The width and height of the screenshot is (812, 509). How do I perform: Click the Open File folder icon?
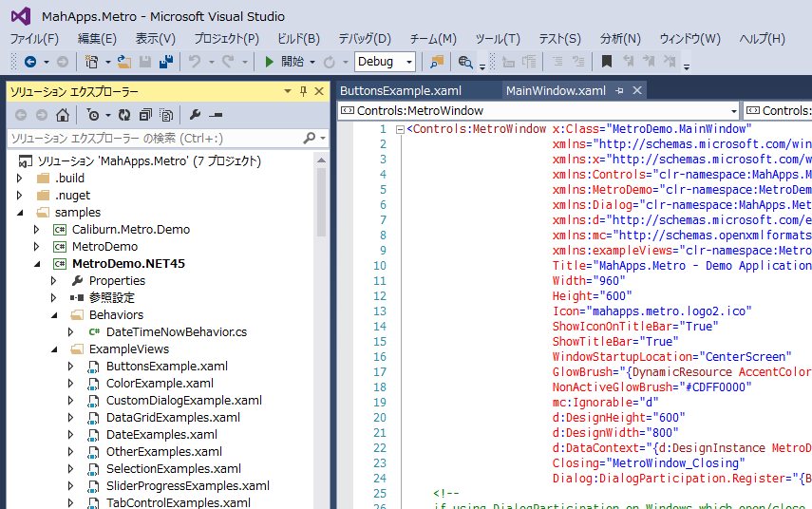[124, 62]
